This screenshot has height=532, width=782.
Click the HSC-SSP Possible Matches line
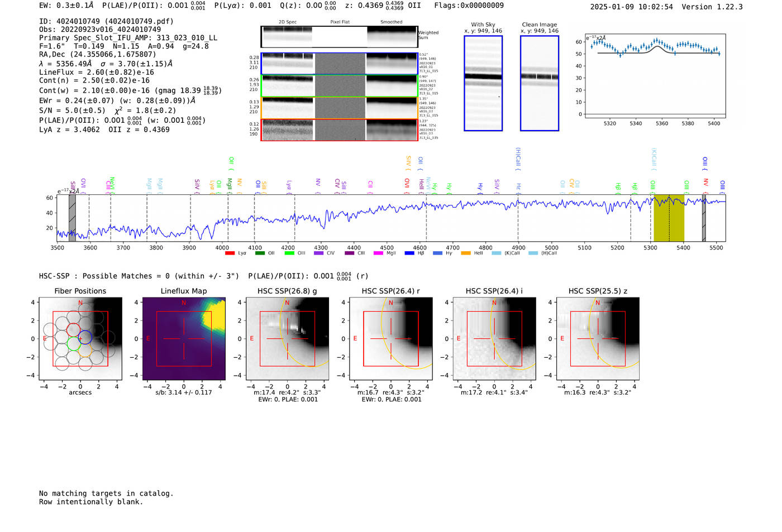(204, 276)
